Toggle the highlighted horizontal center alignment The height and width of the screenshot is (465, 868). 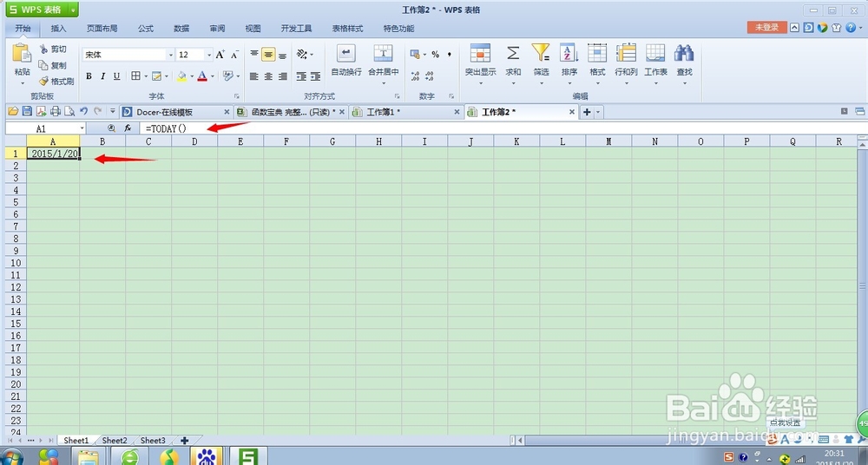click(x=268, y=55)
